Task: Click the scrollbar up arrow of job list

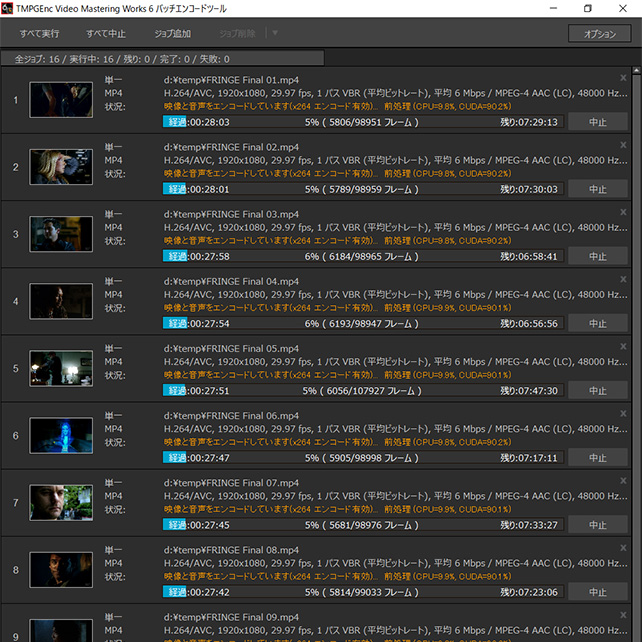Action: [637, 71]
